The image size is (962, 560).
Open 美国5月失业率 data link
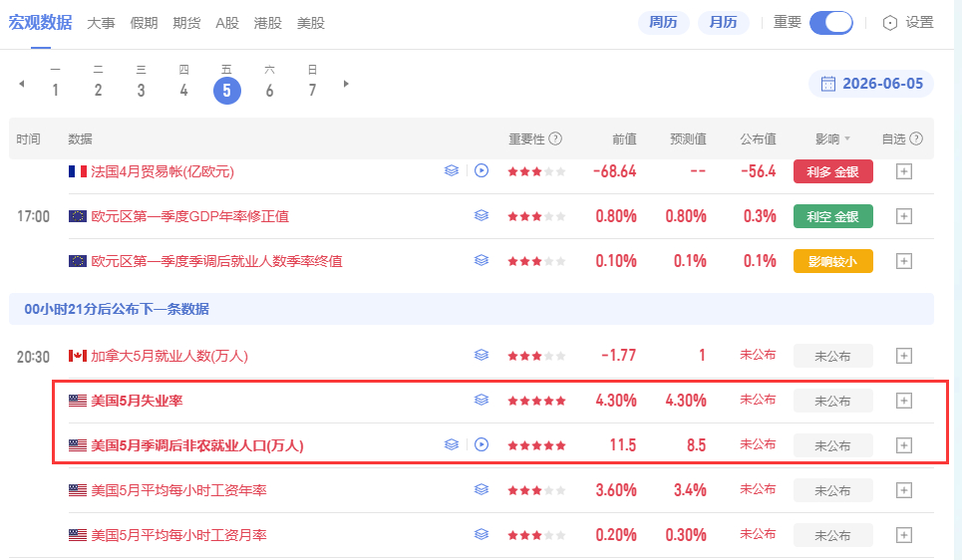point(137,402)
